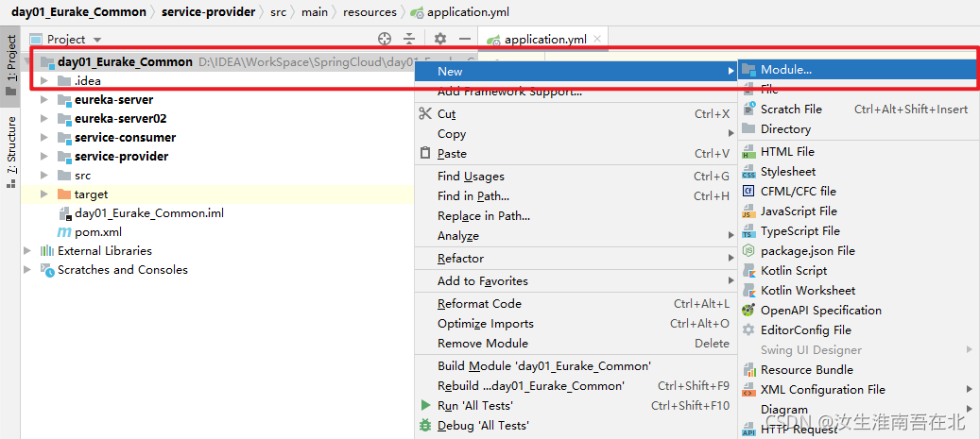980x439 pixels.
Task: Select the target folder in project tree
Action: [91, 194]
